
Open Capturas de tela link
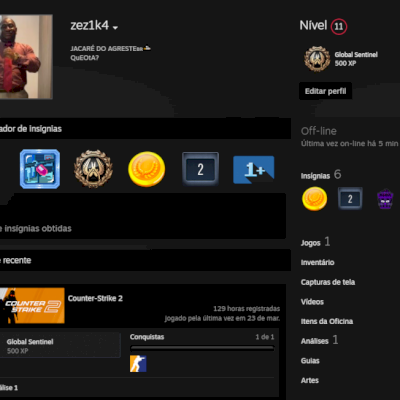tap(328, 282)
